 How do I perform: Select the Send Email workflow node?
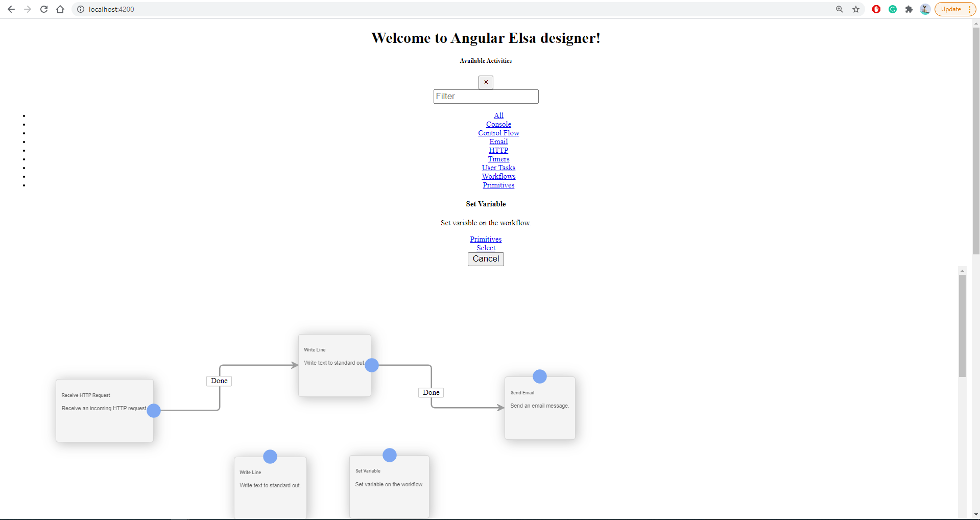pyautogui.click(x=539, y=408)
